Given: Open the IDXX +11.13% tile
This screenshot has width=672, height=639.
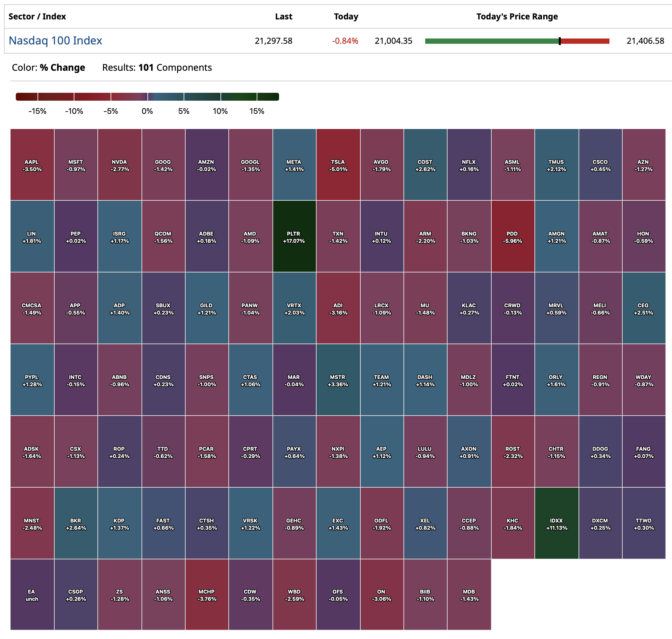Looking at the screenshot, I should (556, 523).
